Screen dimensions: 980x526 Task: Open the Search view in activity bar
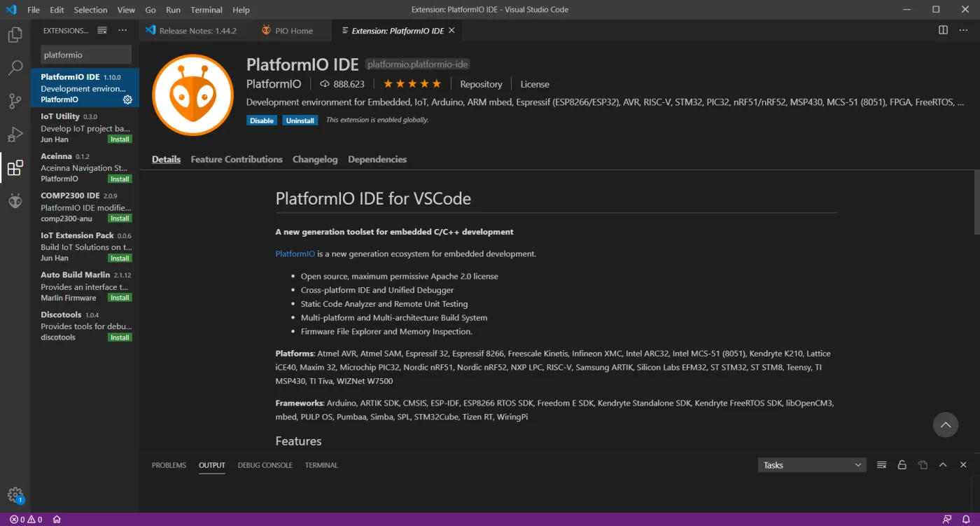pyautogui.click(x=15, y=68)
